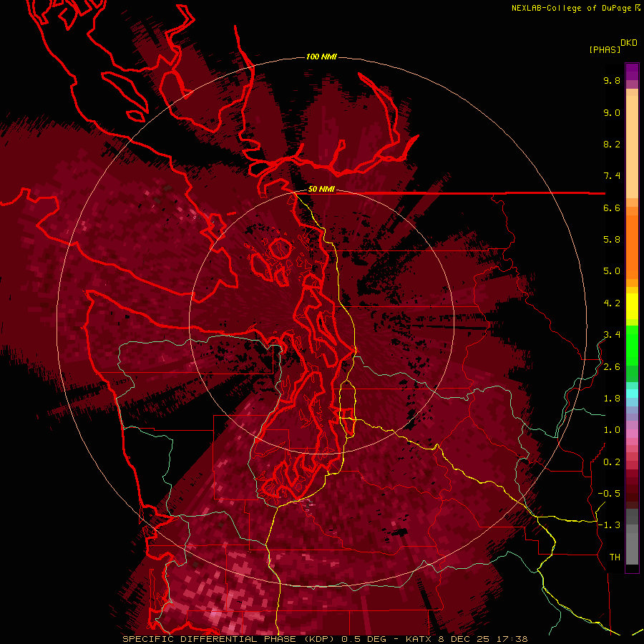Click the '2.6' color scale value
The width and height of the screenshot is (644, 644).
coord(612,367)
